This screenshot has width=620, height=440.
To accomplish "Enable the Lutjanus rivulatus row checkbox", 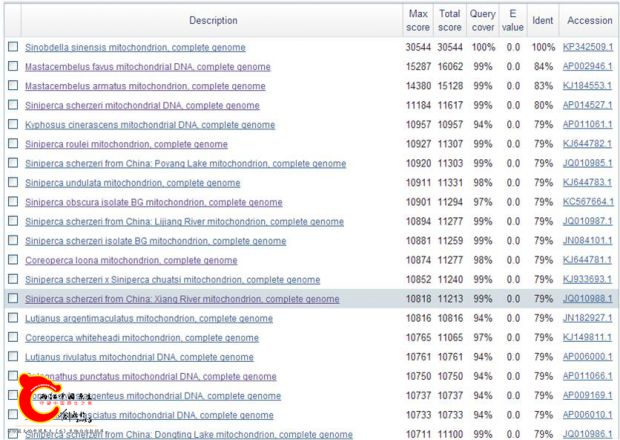I will [13, 357].
